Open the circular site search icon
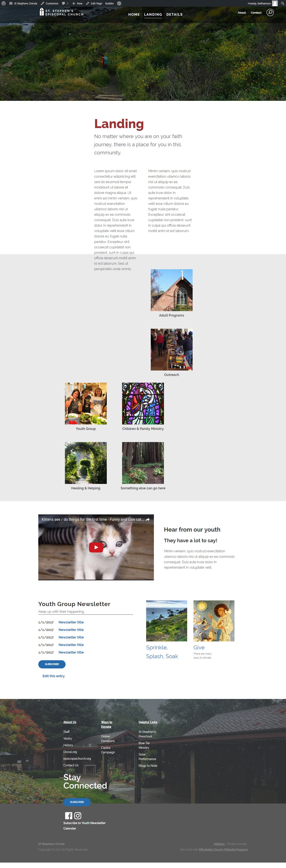The height and width of the screenshot is (868, 286). click(x=270, y=13)
